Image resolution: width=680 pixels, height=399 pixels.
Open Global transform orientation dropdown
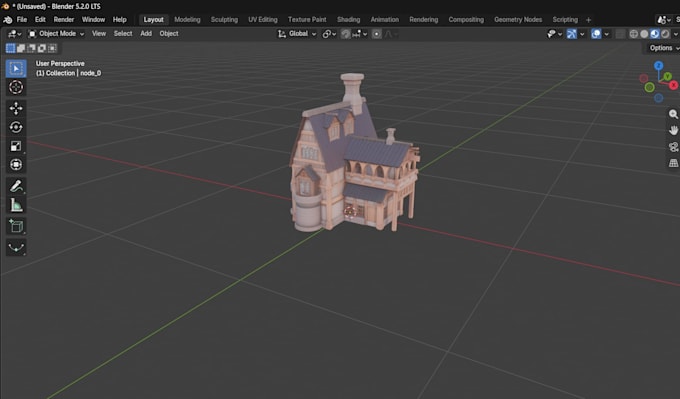pos(297,34)
